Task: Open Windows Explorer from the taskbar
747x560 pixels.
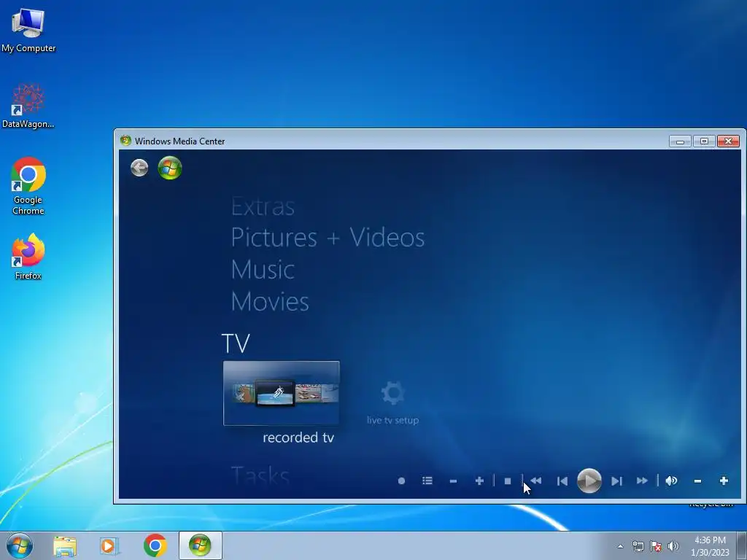Action: 65,546
